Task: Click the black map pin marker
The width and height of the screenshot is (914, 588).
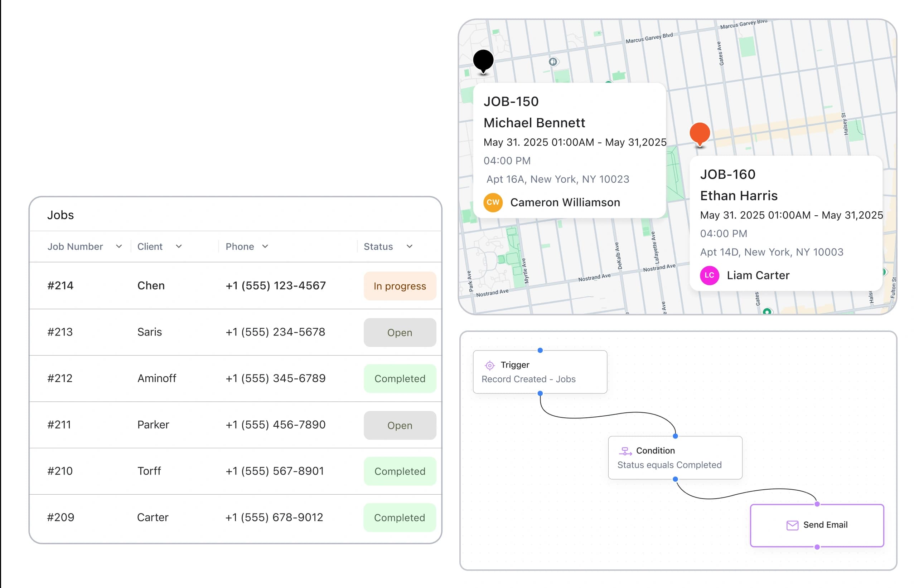Action: point(483,60)
